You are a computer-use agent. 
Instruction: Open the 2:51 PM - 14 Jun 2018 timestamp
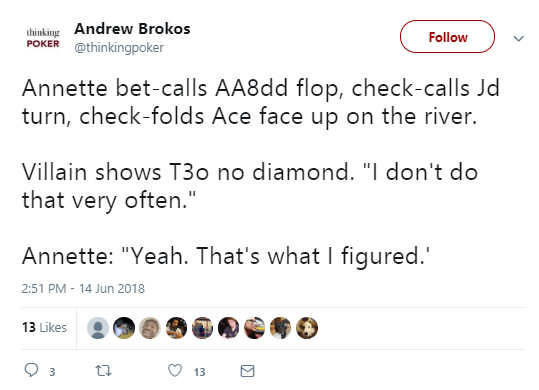coord(83,288)
